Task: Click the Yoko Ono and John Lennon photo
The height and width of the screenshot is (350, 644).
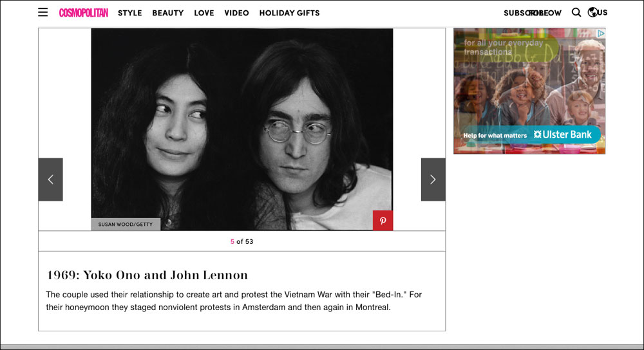Action: [x=242, y=129]
